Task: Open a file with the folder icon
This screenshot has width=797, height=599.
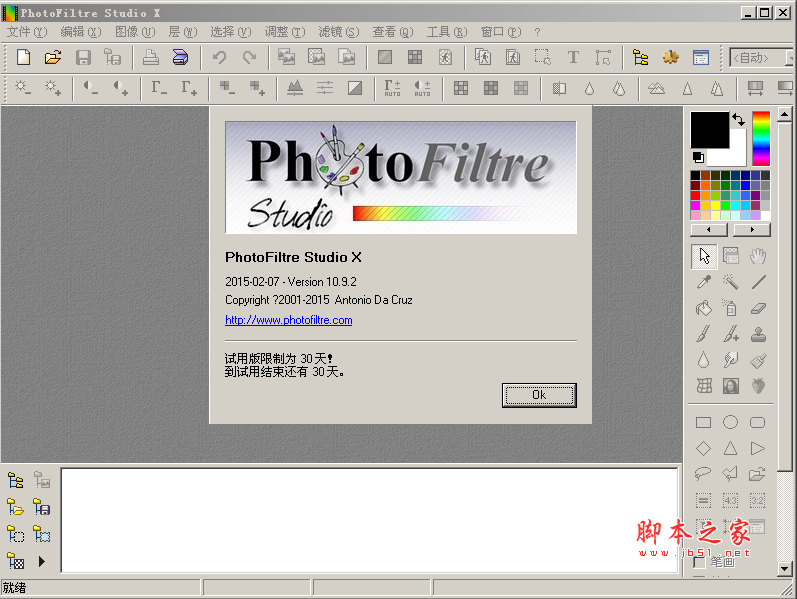Action: point(53,57)
